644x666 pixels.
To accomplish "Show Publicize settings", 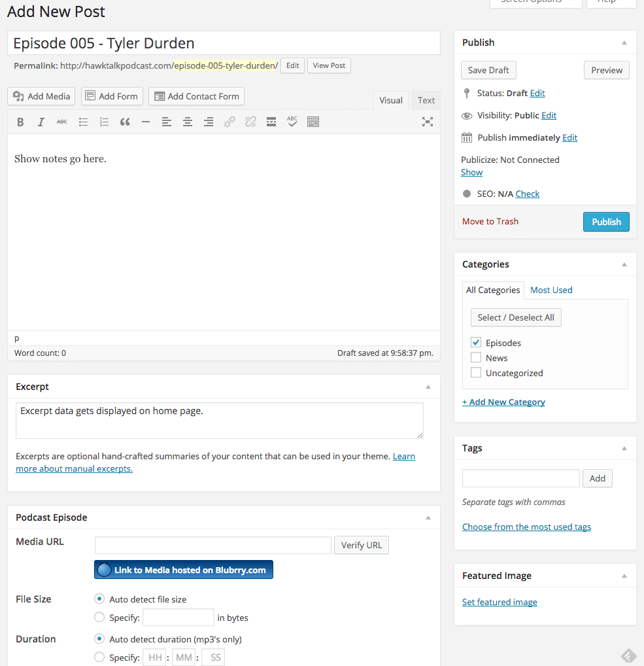I will (471, 172).
